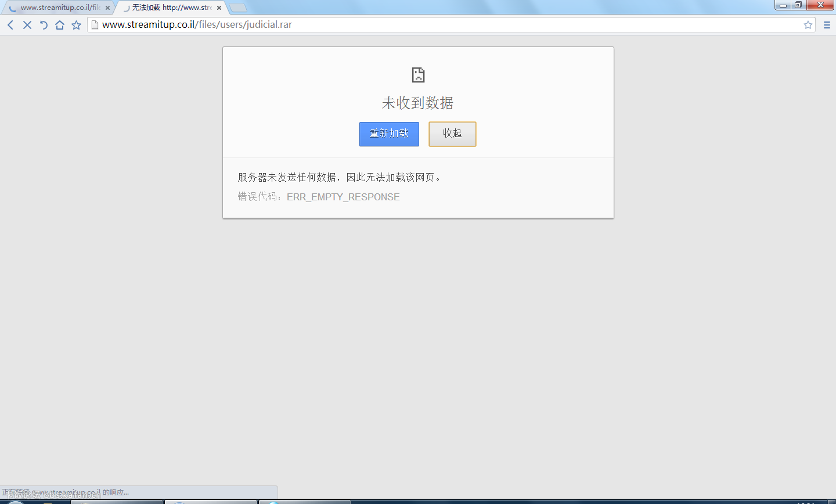This screenshot has width=836, height=504.
Task: Stop page loading with the X icon
Action: 27,25
